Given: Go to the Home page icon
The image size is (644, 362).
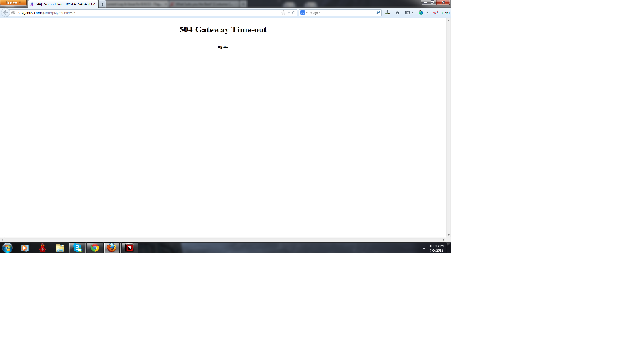Looking at the screenshot, I should tap(397, 13).
